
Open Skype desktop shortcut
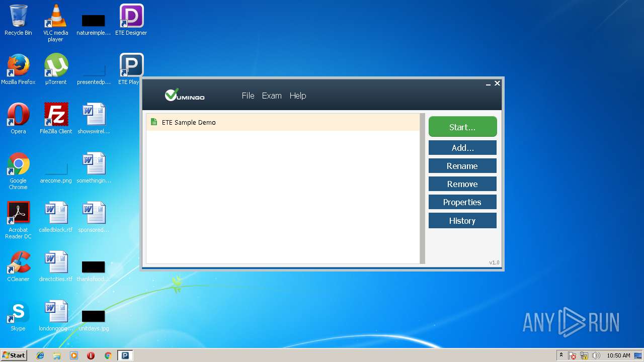point(18,316)
